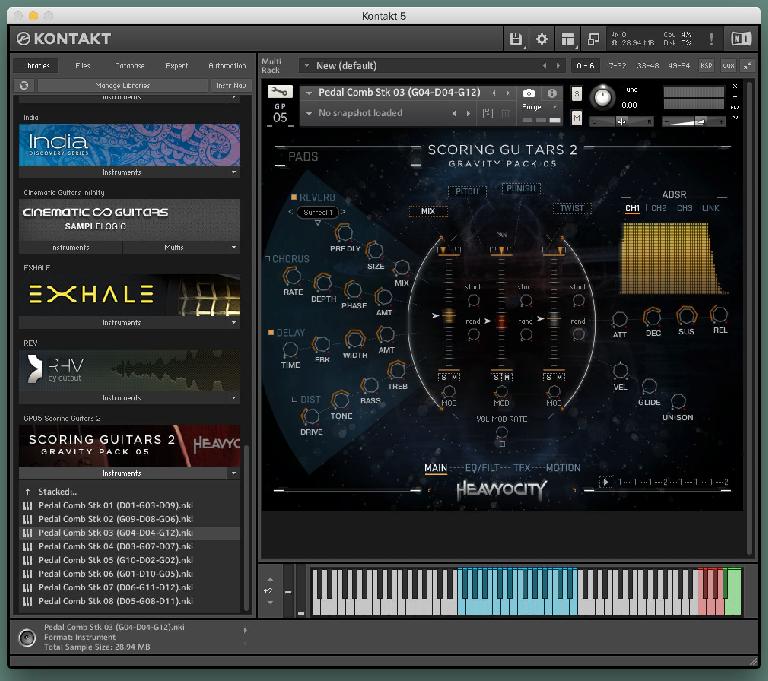
Task: Toggle the KSP master script button
Action: [x=706, y=65]
